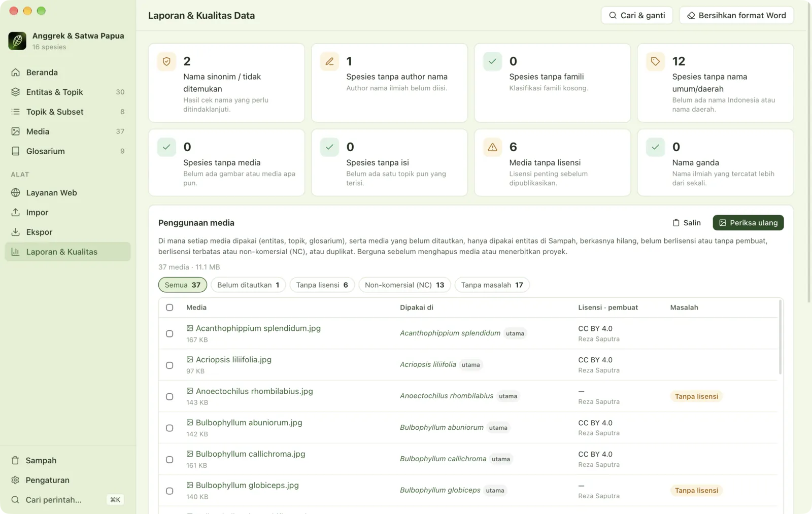The image size is (812, 514).
Task: Check the Anoectochilus rhombilabius.jpg row checkbox
Action: coord(170,397)
